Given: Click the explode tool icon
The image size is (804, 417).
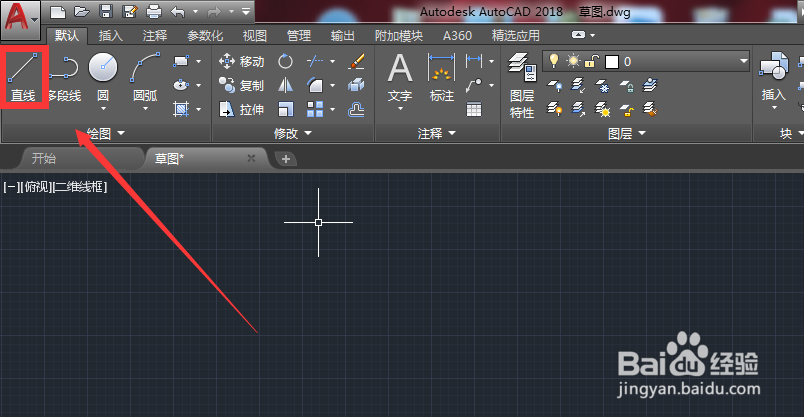Looking at the screenshot, I should point(356,85).
